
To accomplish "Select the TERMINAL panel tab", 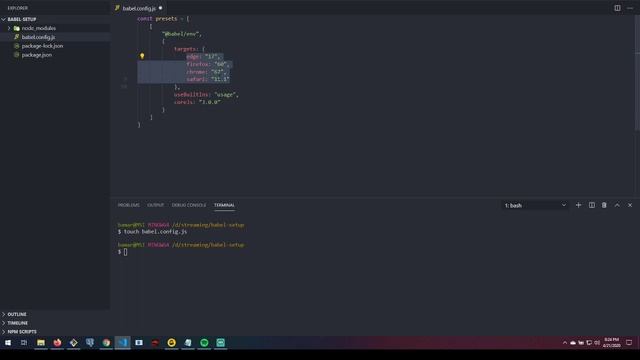I will (x=224, y=205).
